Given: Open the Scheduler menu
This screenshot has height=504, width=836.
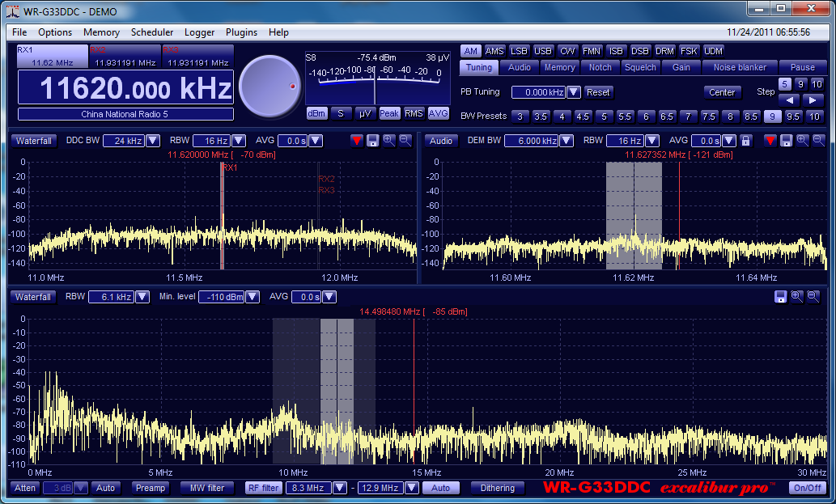Looking at the screenshot, I should [152, 32].
